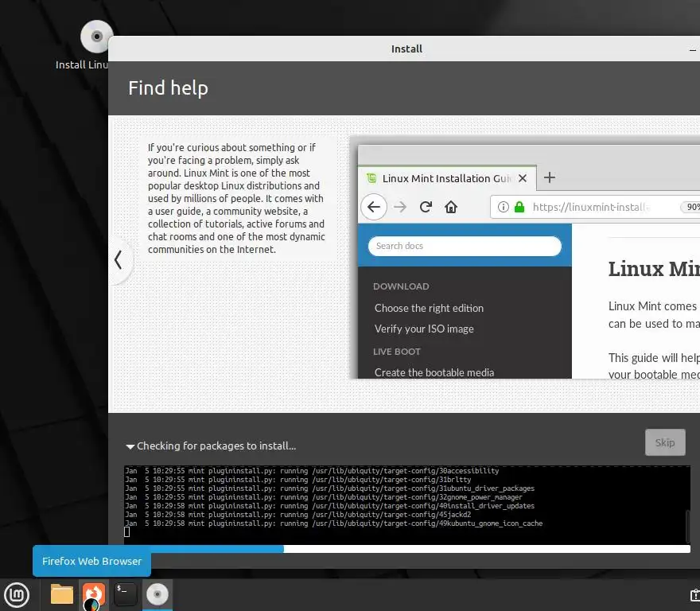
Task: Click the 30accessibility log line
Action: point(312,471)
